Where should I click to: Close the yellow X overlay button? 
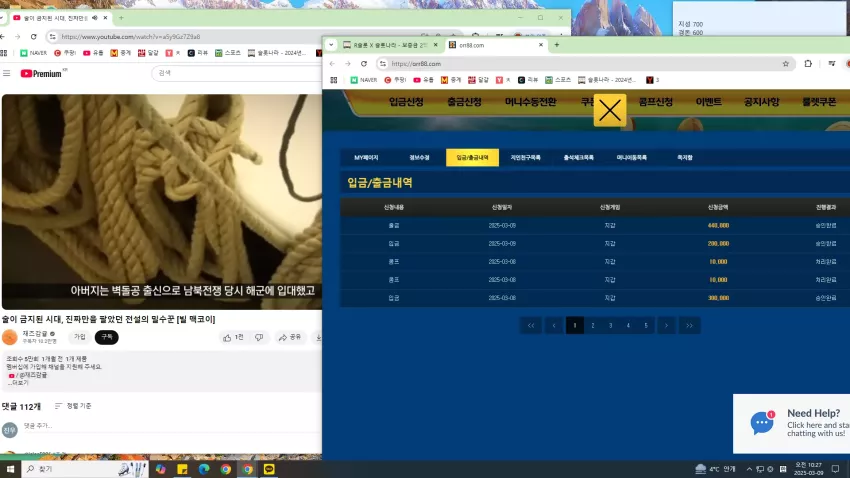coord(610,111)
